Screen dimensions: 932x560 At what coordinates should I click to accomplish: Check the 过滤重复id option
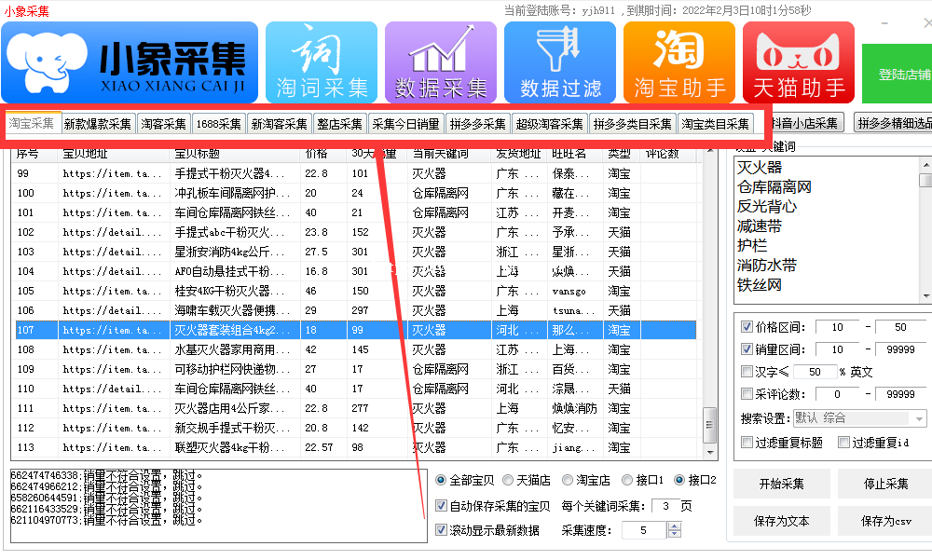point(843,443)
